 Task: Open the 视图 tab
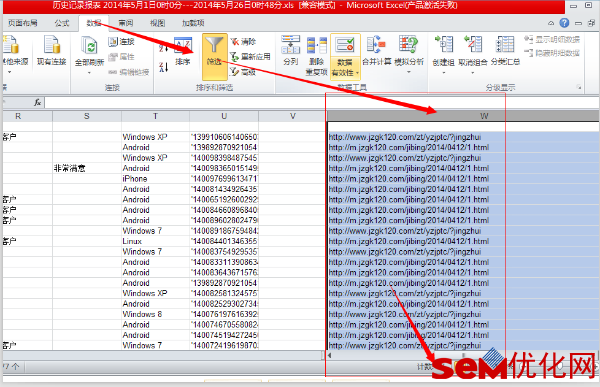(x=157, y=23)
